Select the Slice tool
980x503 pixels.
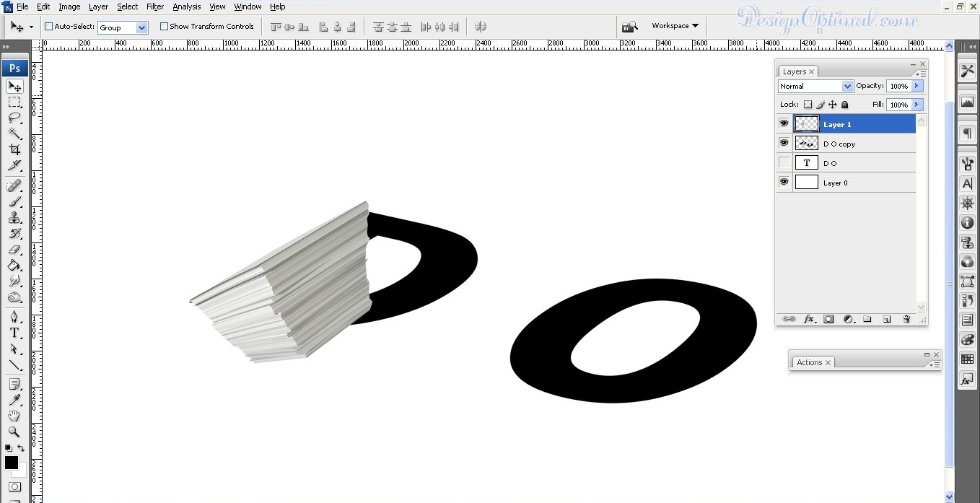pos(14,165)
